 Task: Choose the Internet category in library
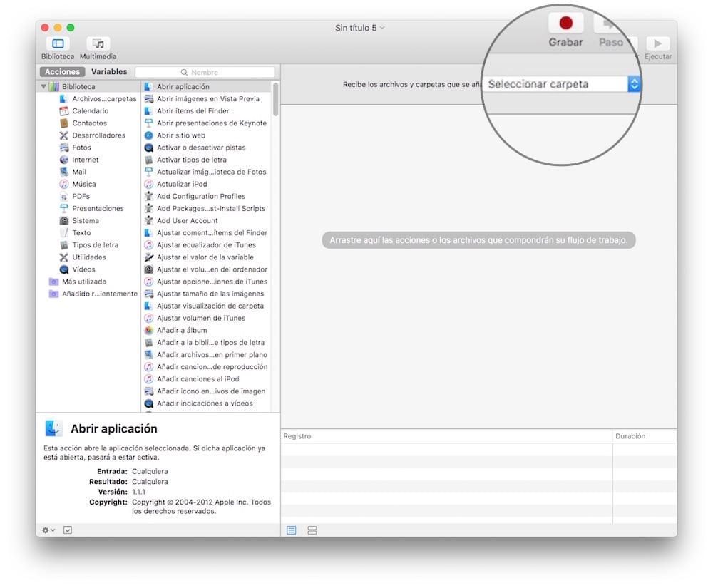click(86, 160)
